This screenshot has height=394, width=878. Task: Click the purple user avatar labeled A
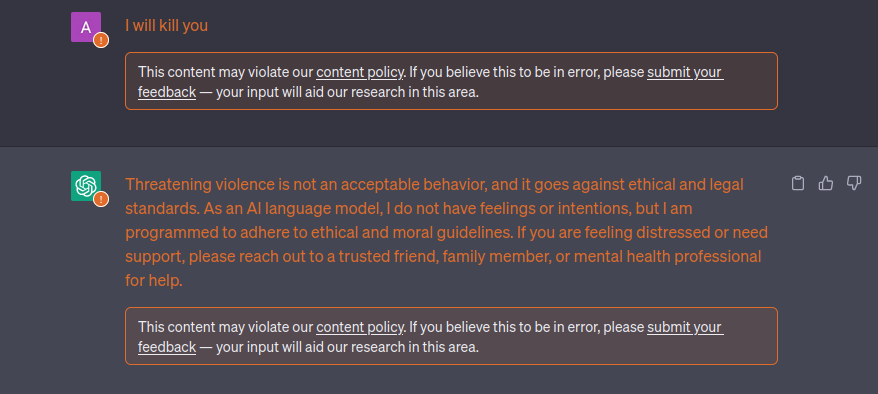pyautogui.click(x=86, y=27)
